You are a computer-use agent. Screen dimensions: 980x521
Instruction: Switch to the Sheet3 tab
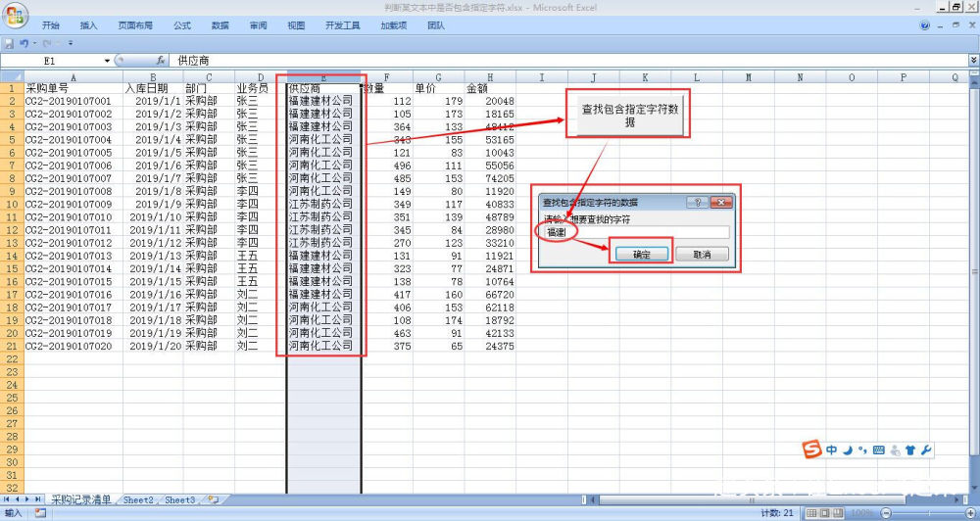coord(180,499)
